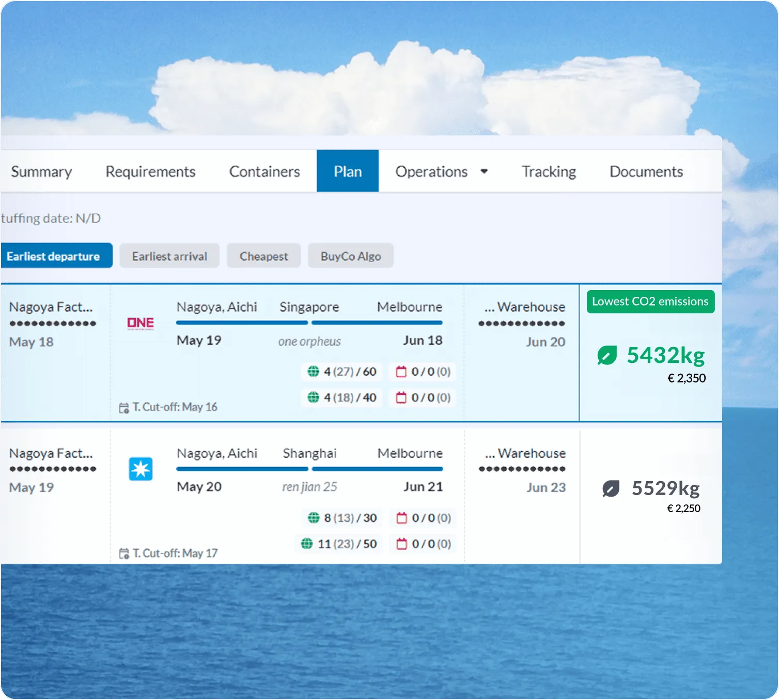Click the ONE carrier logo
This screenshot has height=700, width=779.
tap(141, 323)
